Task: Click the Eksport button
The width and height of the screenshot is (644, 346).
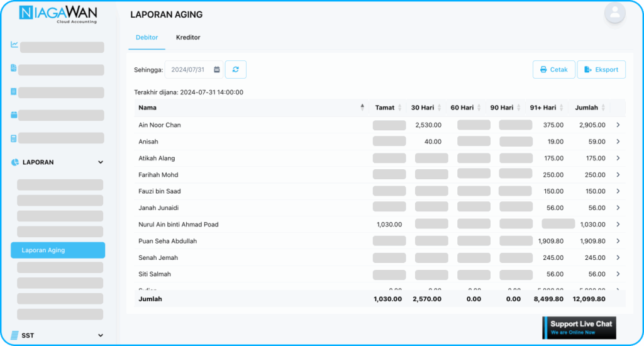Action: tap(601, 69)
